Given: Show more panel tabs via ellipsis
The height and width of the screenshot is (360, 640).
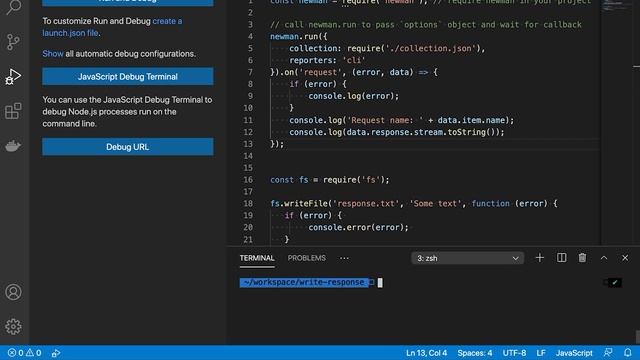Looking at the screenshot, I should pos(344,258).
